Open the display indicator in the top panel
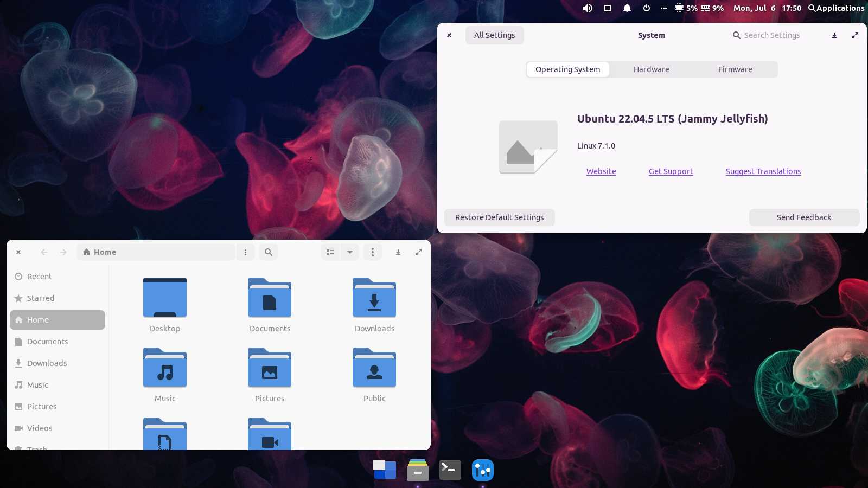The image size is (868, 488). (608, 8)
